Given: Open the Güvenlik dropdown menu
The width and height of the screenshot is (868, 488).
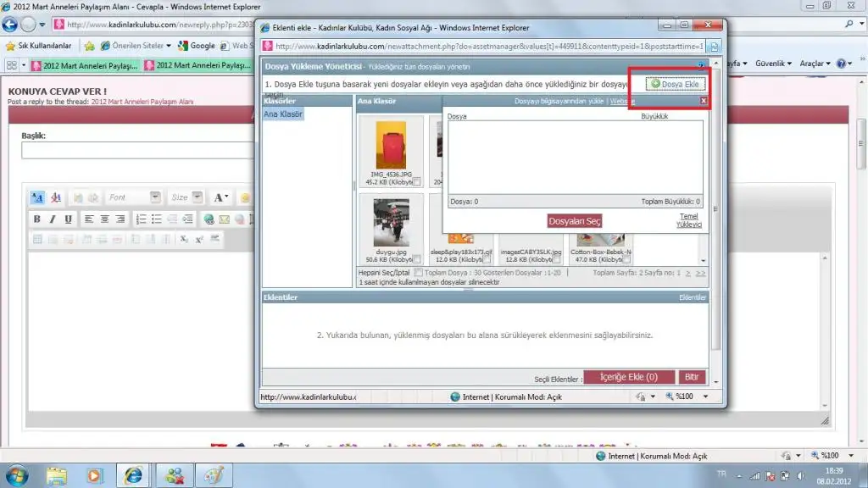Looking at the screenshot, I should coord(773,64).
